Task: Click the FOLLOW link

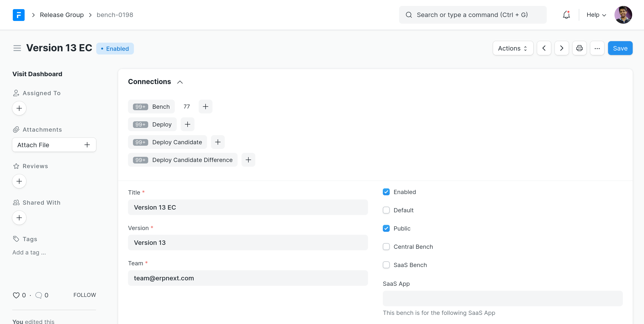Action: (x=84, y=295)
